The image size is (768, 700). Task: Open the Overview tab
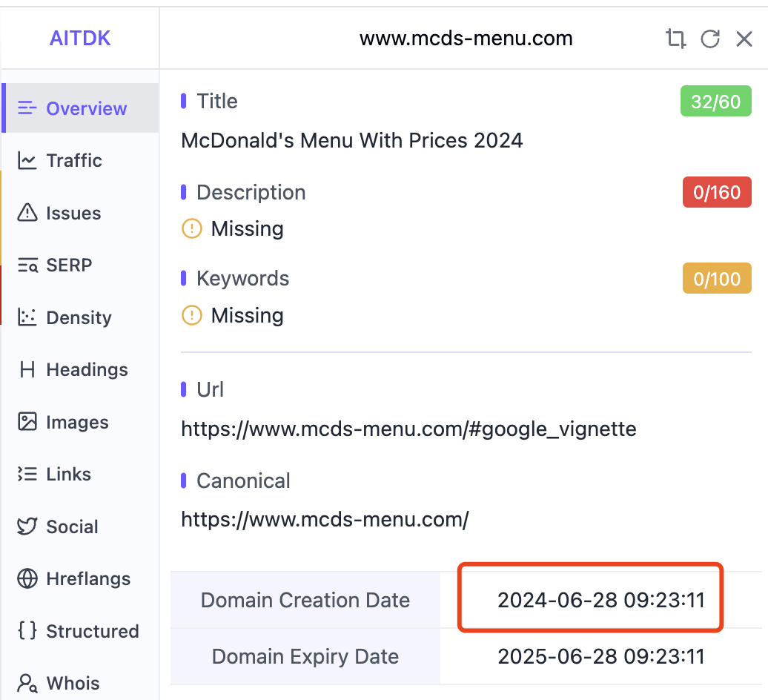(81, 108)
